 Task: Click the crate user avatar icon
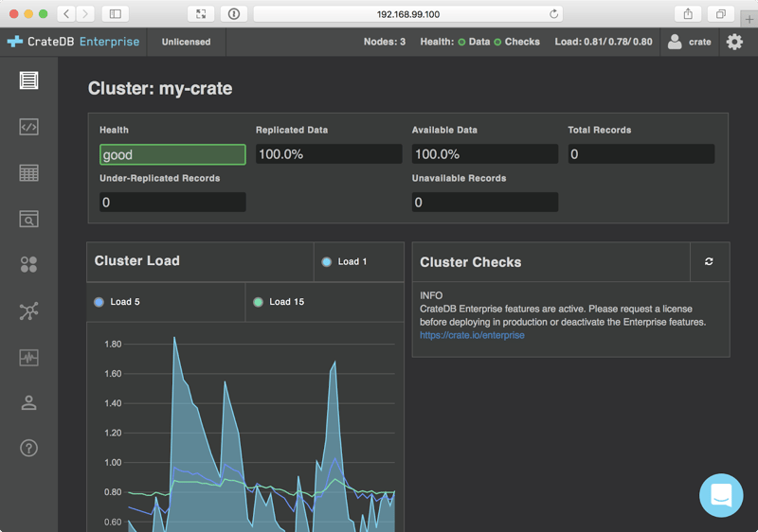coord(675,42)
